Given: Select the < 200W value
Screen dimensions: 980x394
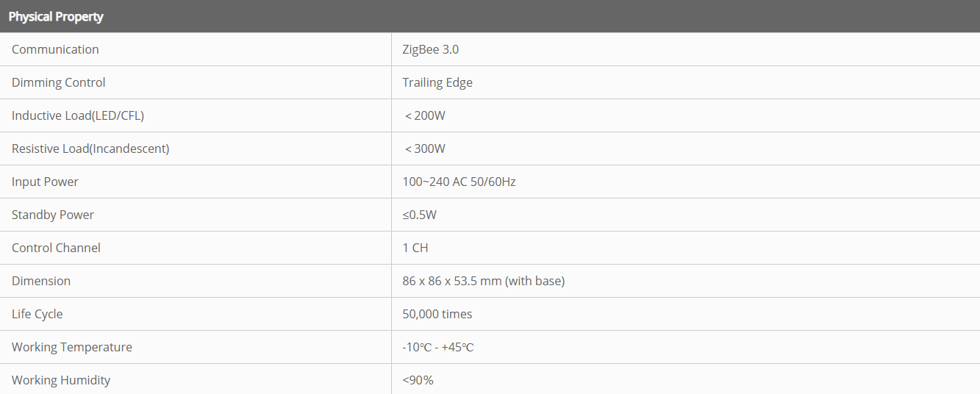Looking at the screenshot, I should pyautogui.click(x=425, y=115).
